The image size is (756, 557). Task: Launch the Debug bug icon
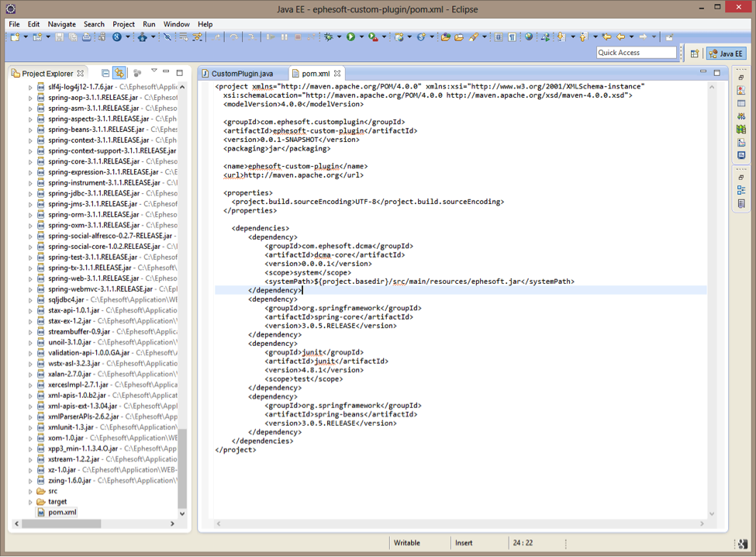pyautogui.click(x=329, y=37)
